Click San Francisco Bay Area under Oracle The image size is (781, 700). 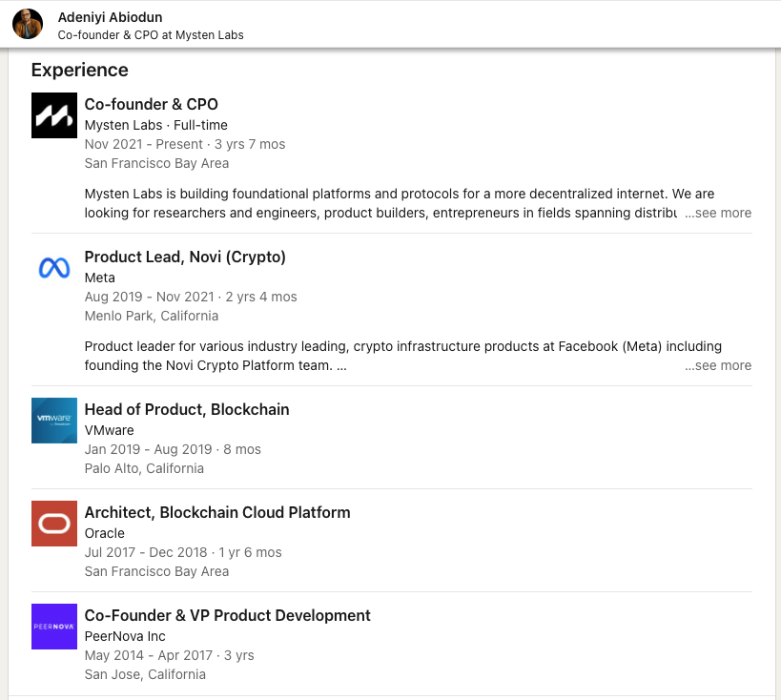157,571
